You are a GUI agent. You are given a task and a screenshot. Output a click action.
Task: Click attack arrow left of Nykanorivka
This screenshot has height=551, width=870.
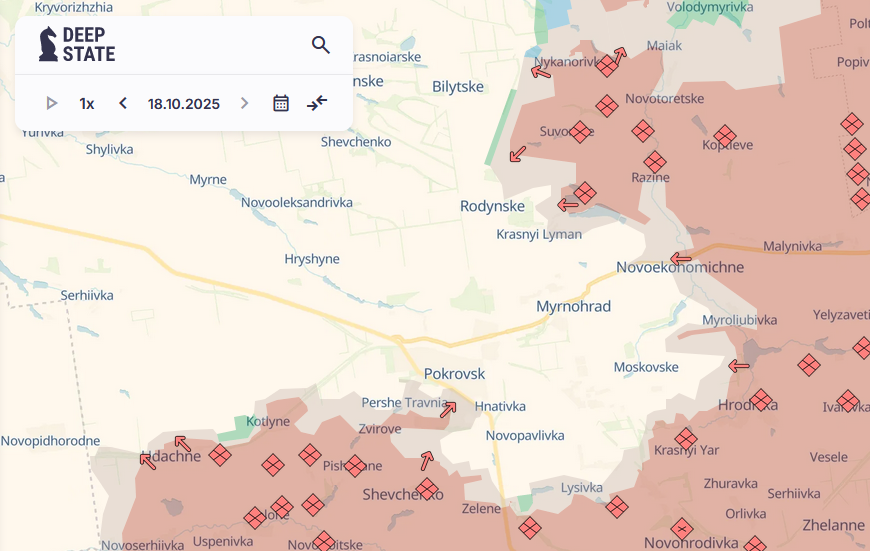pos(541,72)
